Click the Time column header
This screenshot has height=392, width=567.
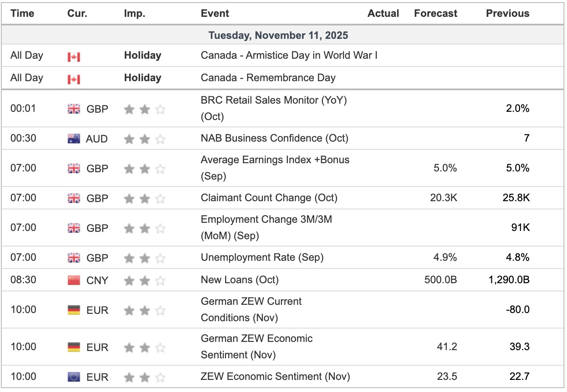[22, 13]
